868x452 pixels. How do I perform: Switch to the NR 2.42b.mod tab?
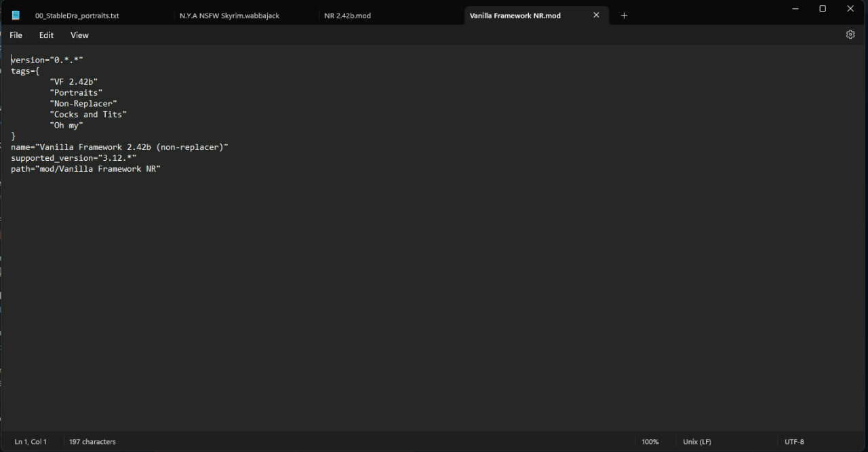347,15
